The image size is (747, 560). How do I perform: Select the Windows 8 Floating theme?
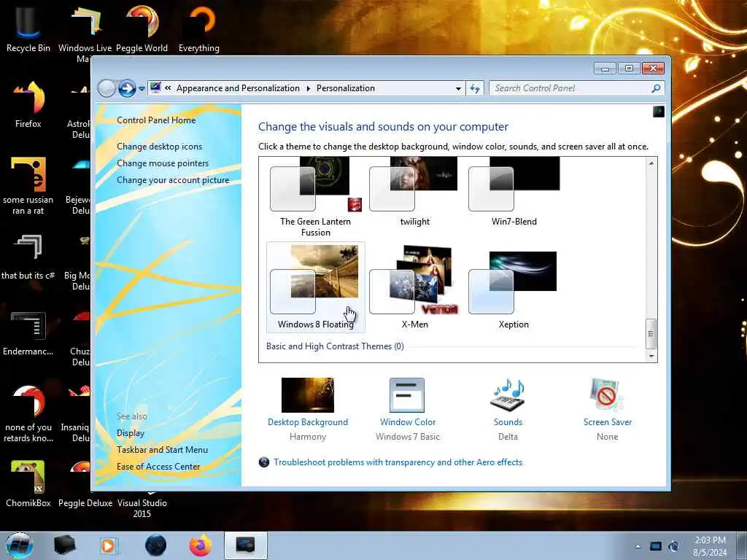point(315,287)
